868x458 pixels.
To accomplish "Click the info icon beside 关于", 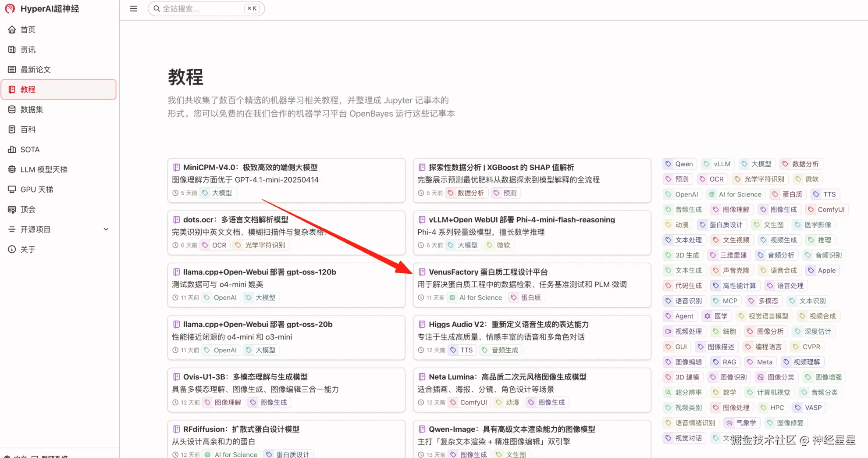I will click(x=12, y=250).
